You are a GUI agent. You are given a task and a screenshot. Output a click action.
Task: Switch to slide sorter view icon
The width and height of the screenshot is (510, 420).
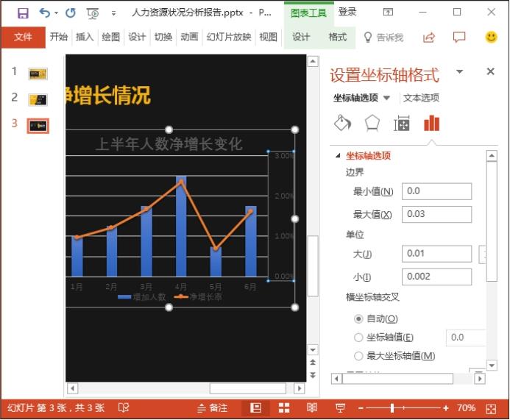[284, 407]
